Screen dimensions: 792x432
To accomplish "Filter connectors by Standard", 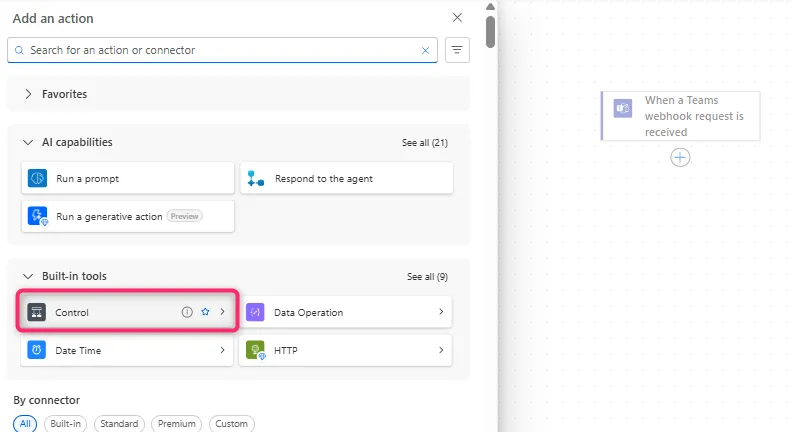I will pos(119,424).
